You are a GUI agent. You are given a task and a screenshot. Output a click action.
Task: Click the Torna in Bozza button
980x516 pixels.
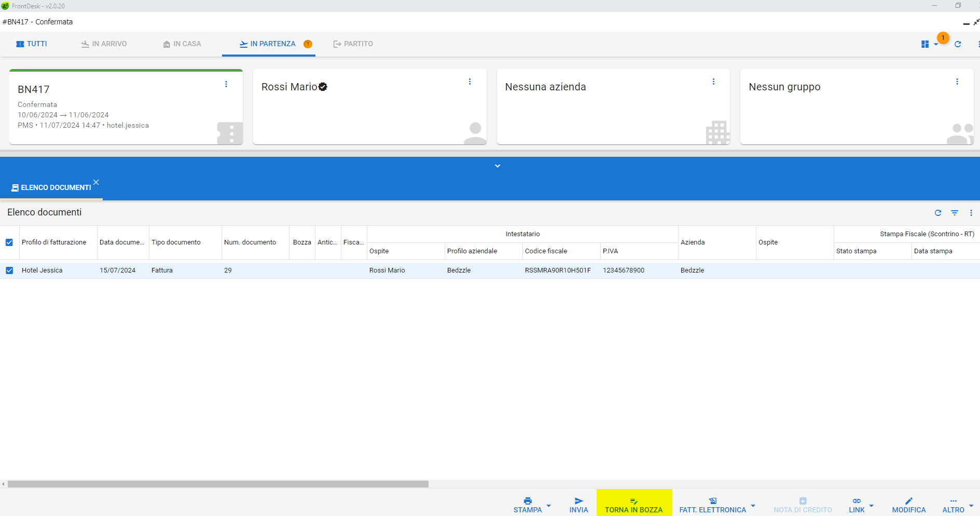(634, 505)
